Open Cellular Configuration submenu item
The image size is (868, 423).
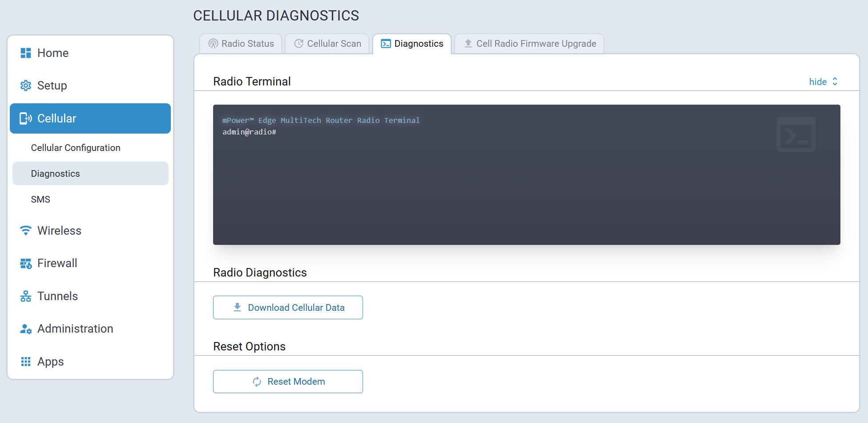tap(76, 148)
